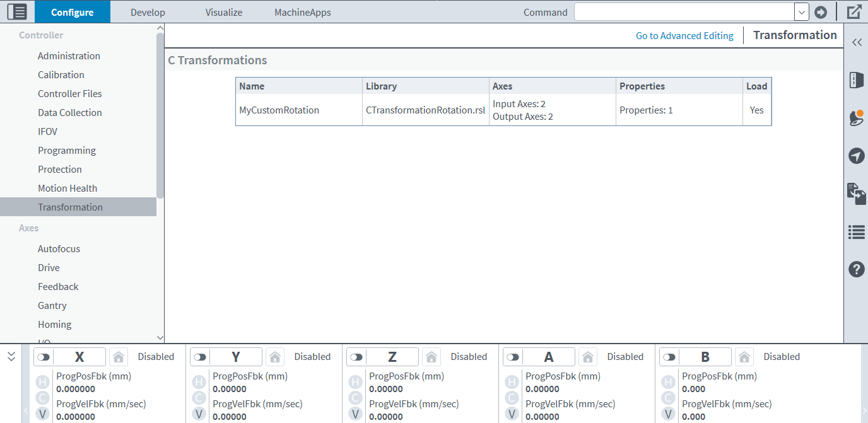
Task: Open the alarm notifications bell icon
Action: pos(856,118)
